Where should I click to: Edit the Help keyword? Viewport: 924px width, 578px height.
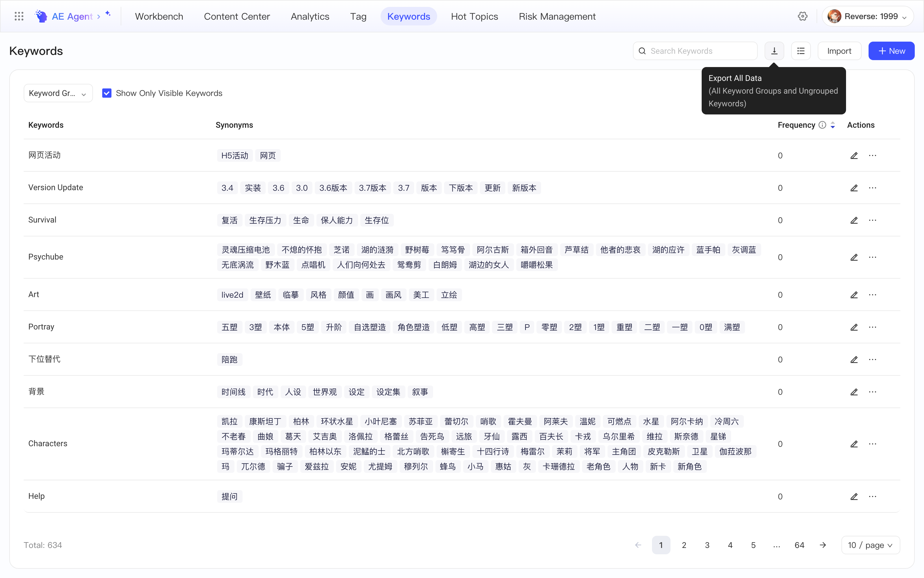tap(854, 497)
